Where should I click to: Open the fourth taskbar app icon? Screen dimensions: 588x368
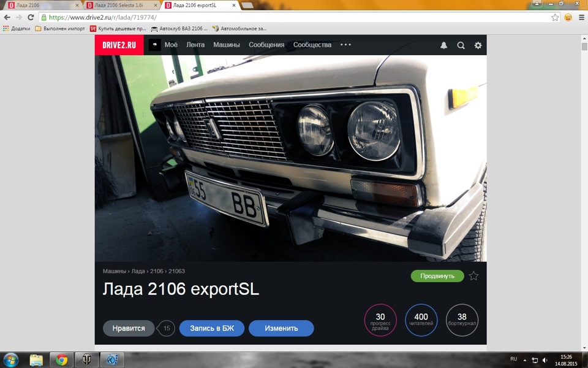point(112,360)
